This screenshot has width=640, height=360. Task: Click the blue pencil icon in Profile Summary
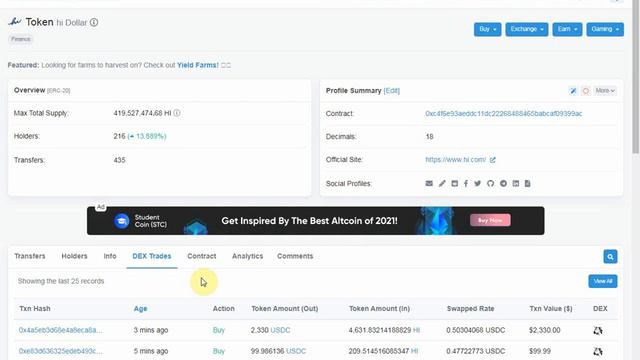pos(573,91)
